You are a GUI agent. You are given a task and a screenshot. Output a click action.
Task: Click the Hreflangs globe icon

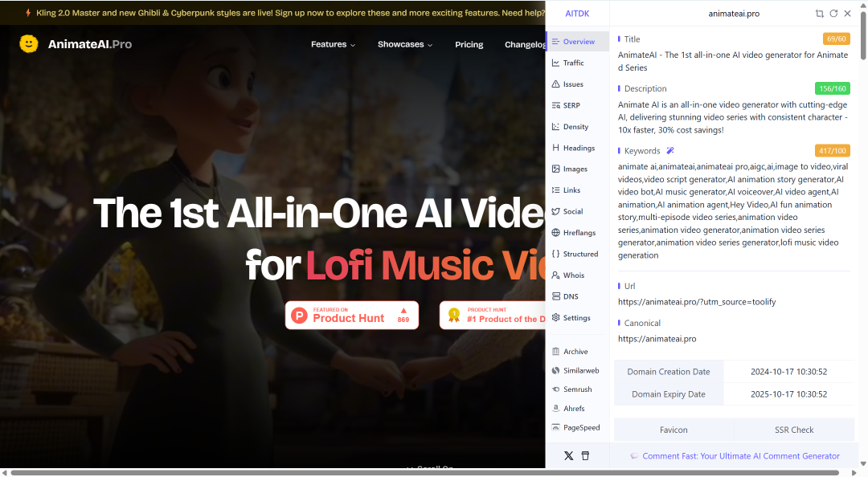pyautogui.click(x=556, y=232)
